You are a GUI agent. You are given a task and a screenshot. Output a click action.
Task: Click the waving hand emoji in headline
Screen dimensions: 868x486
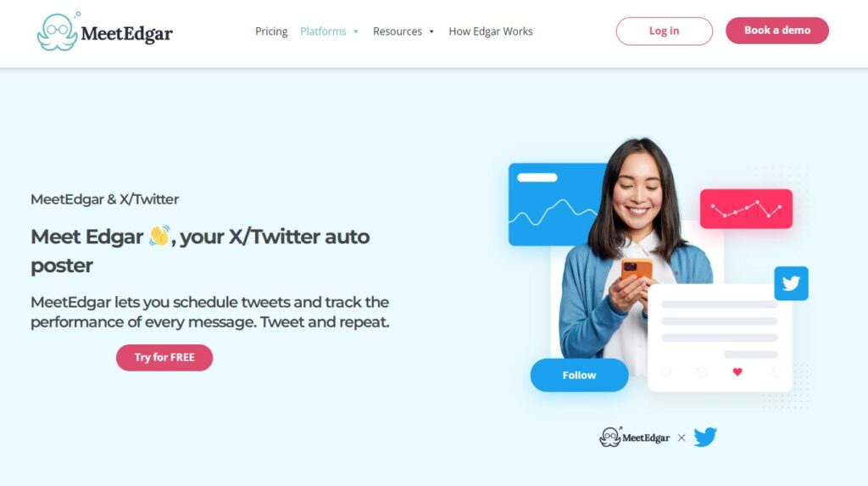[x=159, y=236]
